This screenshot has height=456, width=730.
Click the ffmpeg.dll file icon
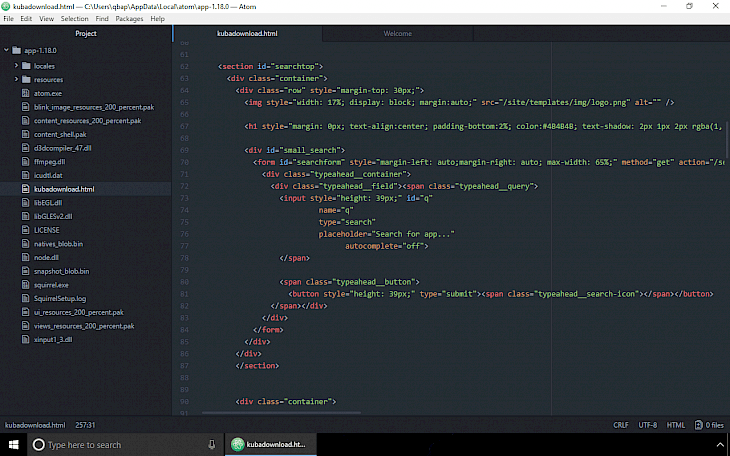tap(26, 162)
